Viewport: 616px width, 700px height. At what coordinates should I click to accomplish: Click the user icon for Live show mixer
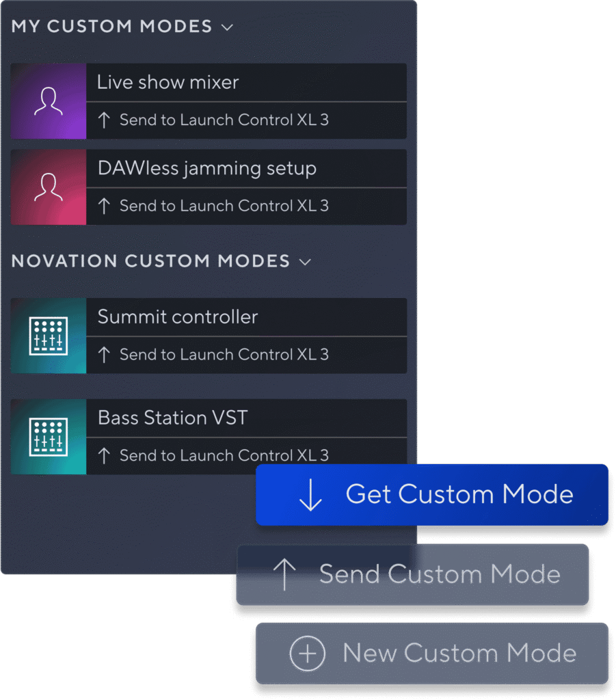[48, 101]
